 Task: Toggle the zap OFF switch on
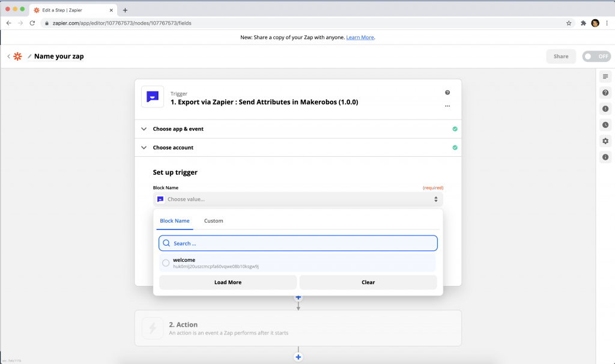596,56
